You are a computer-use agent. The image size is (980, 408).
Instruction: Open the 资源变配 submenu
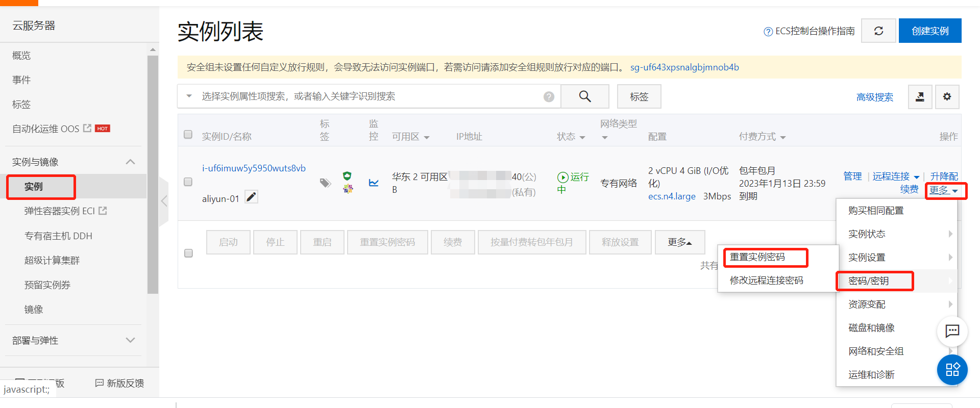[896, 304]
